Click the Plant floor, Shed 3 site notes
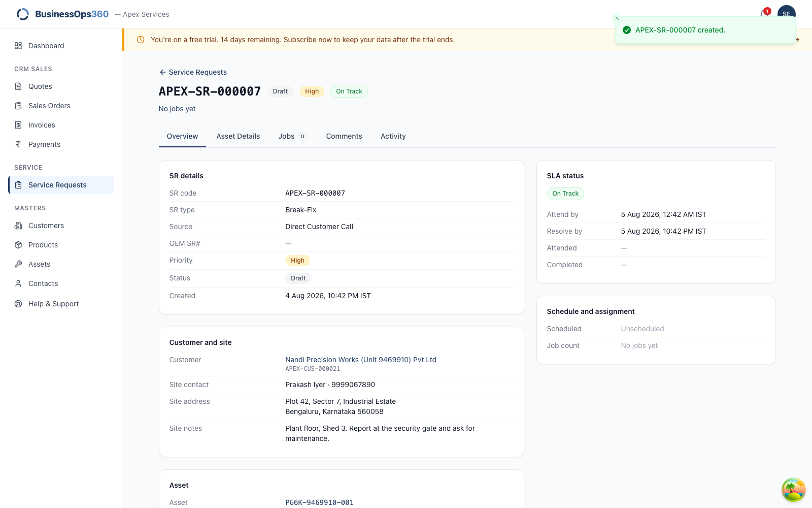The height and width of the screenshot is (508, 812). [x=380, y=433]
